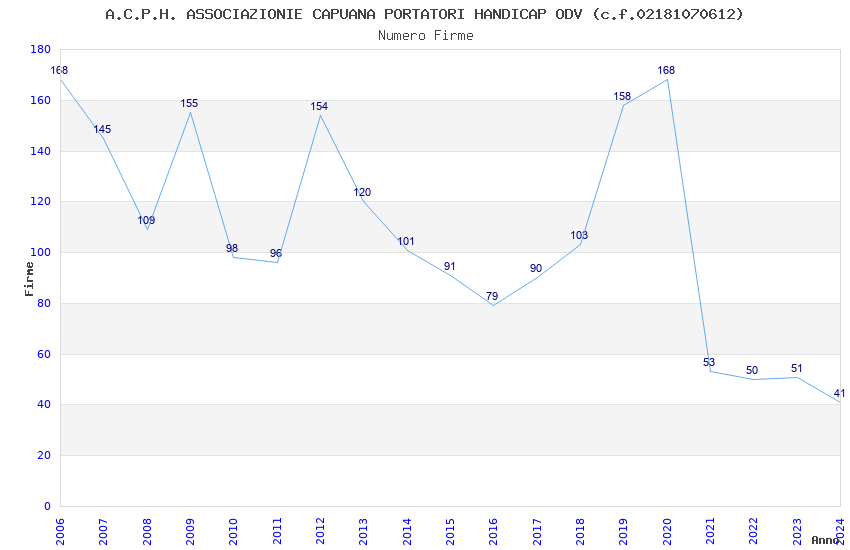The image size is (850, 550).
Task: Select the 168 data label for 2020
Action: (666, 70)
